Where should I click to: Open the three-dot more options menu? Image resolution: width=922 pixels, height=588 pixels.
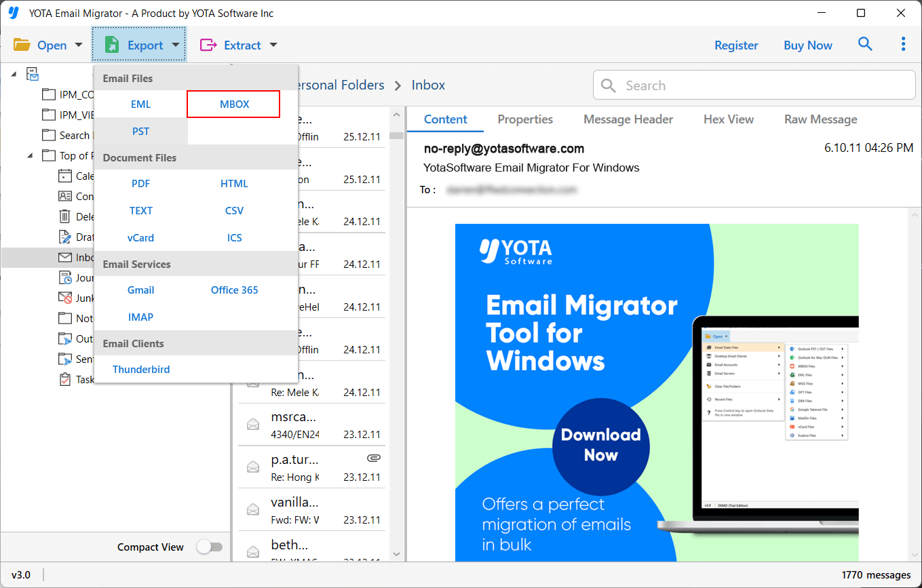[903, 44]
